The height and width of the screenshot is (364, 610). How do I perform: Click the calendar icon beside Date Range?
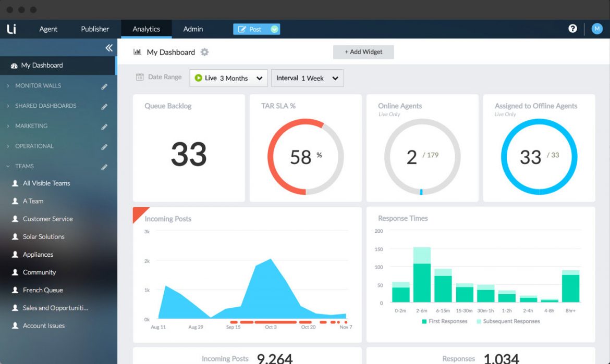point(139,77)
